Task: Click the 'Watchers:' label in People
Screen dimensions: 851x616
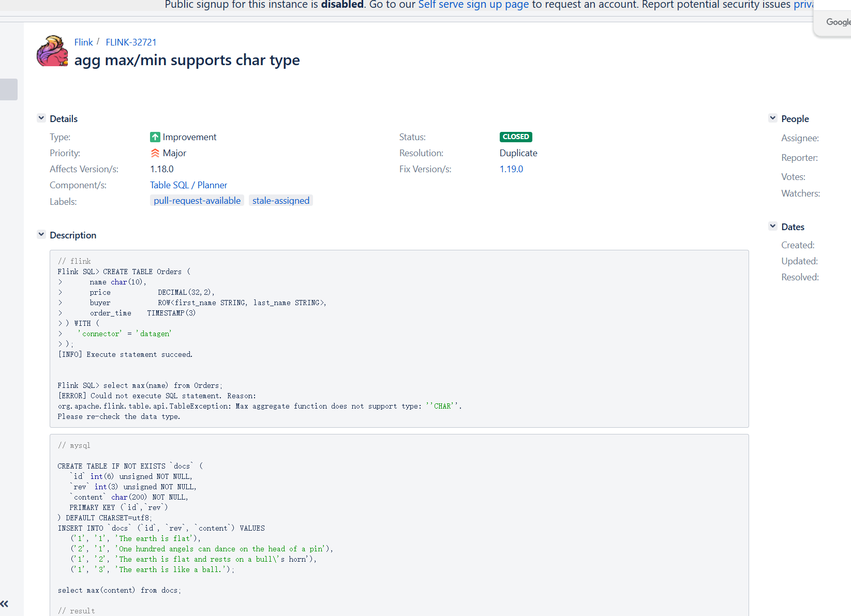Action: point(800,193)
